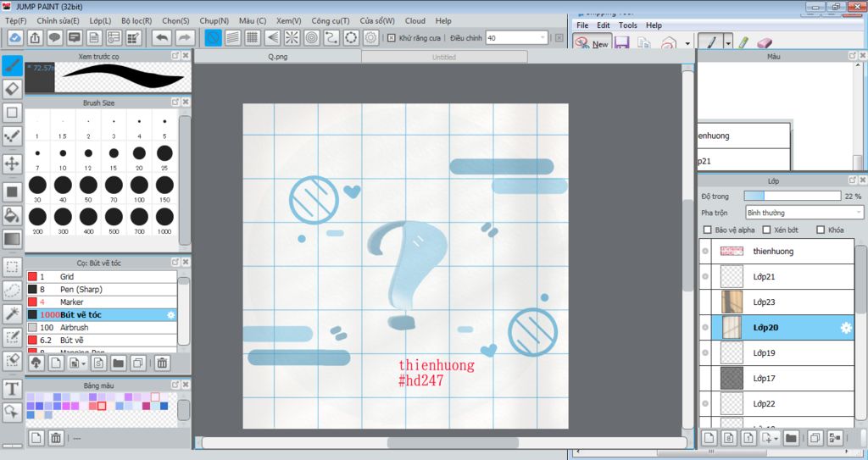Open settings gear for Bút vẽ tóc
This screenshot has height=460, width=868.
coord(171,315)
